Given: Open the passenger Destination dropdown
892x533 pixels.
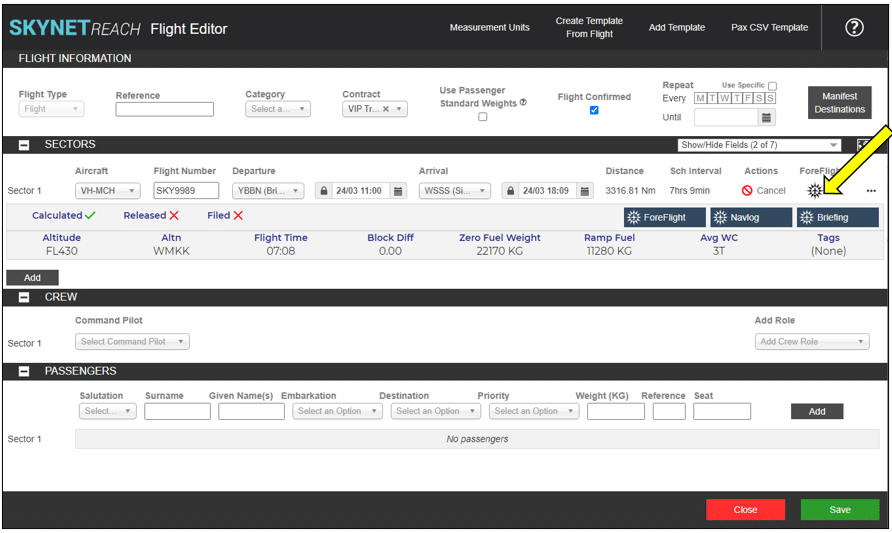Looking at the screenshot, I should pyautogui.click(x=436, y=411).
